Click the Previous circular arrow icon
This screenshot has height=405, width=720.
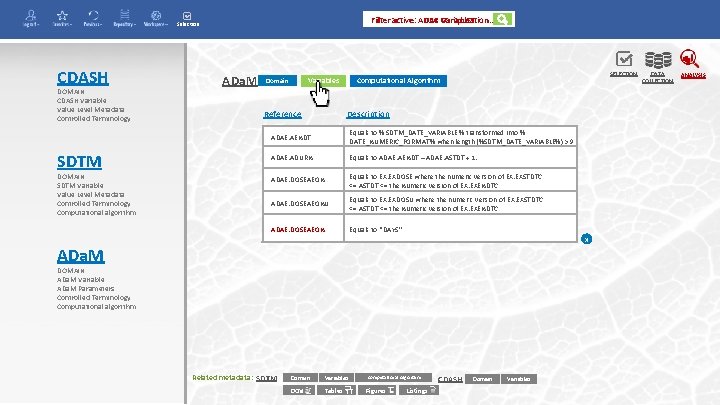93,16
